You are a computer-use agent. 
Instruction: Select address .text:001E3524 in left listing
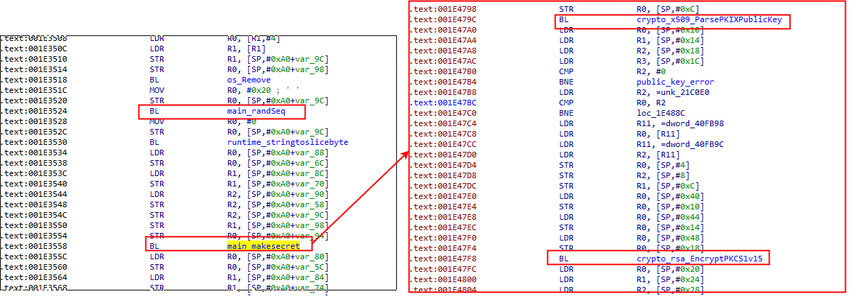tap(35, 111)
